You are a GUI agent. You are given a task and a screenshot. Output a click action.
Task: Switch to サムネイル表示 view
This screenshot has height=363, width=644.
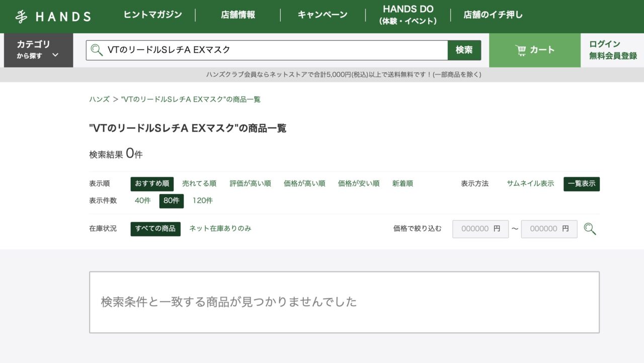(530, 184)
